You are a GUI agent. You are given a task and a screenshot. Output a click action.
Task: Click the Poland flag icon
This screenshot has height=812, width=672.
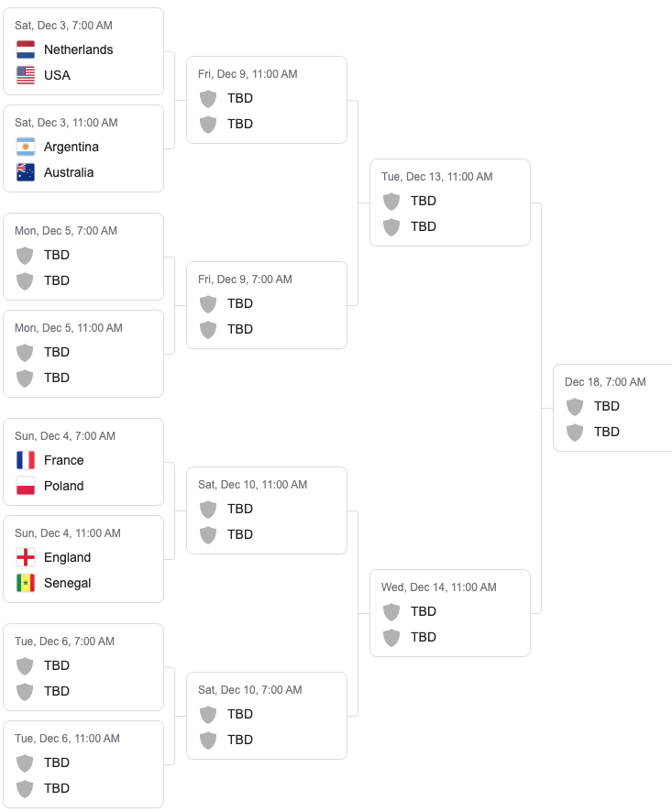[x=26, y=486]
